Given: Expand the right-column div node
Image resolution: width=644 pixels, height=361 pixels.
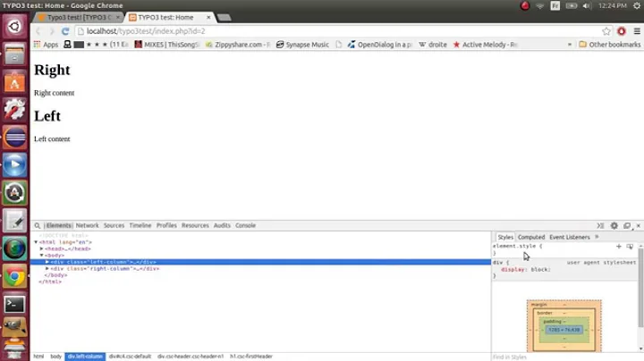Looking at the screenshot, I should [47, 268].
